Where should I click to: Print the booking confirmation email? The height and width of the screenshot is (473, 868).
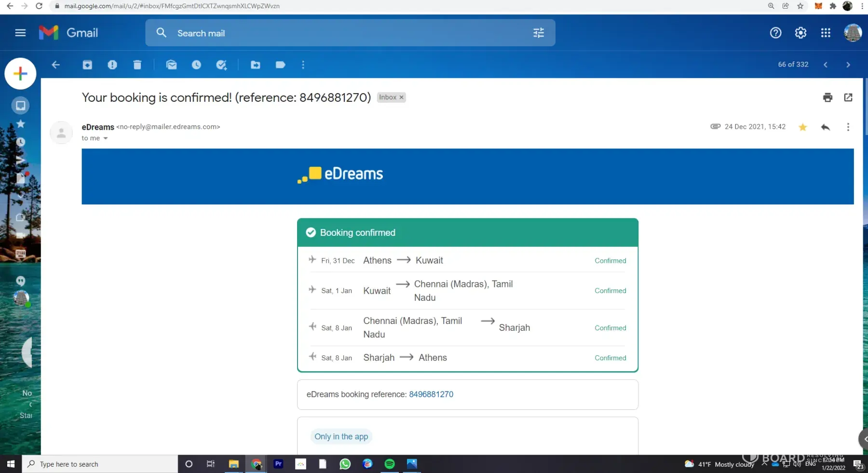(x=827, y=97)
